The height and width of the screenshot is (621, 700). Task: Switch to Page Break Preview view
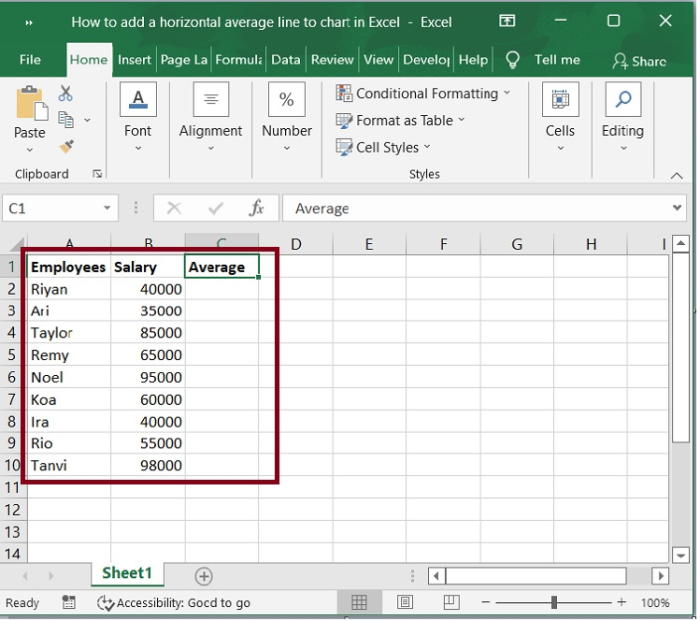pyautogui.click(x=449, y=602)
